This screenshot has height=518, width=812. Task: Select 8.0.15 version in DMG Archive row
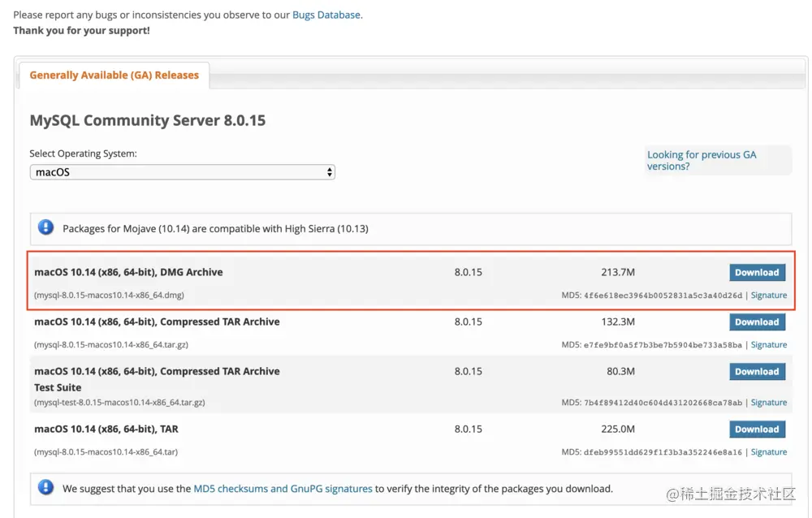point(469,273)
